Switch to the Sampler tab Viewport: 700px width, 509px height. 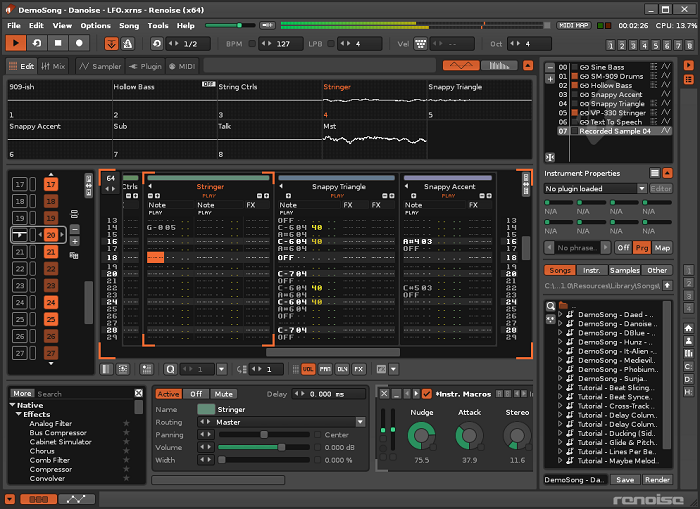tap(100, 66)
